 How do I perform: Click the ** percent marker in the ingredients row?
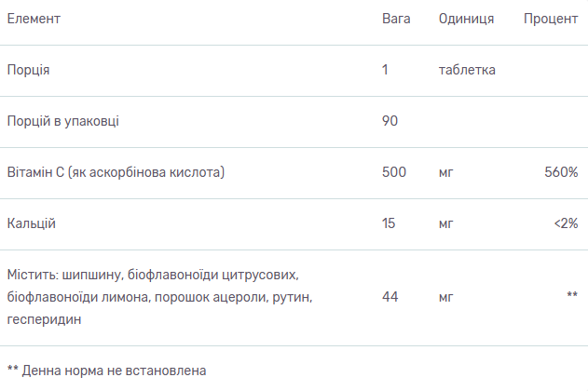(x=572, y=297)
